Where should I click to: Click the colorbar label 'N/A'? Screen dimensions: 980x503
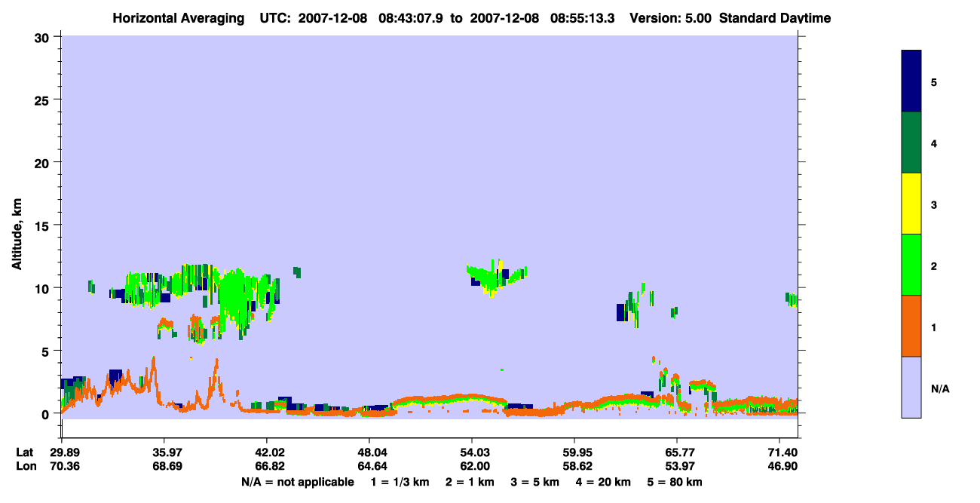(x=939, y=389)
